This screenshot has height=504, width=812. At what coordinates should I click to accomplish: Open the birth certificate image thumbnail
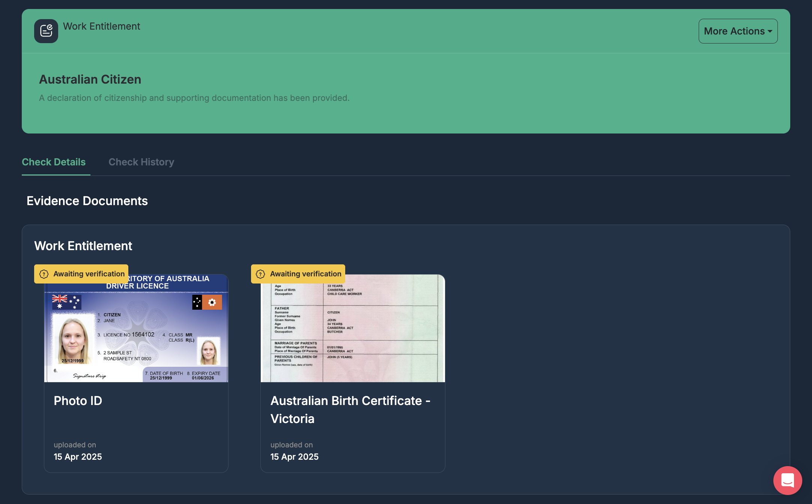[353, 328]
